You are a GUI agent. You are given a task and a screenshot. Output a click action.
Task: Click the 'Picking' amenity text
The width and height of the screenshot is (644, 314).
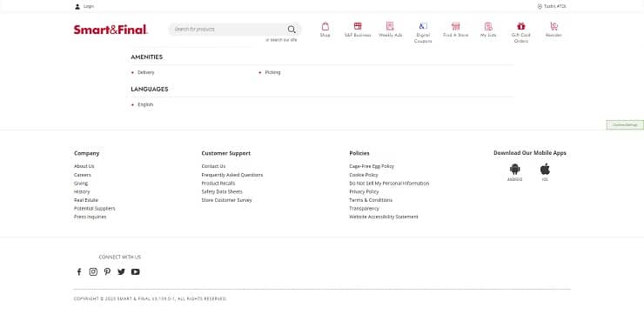[x=272, y=73]
